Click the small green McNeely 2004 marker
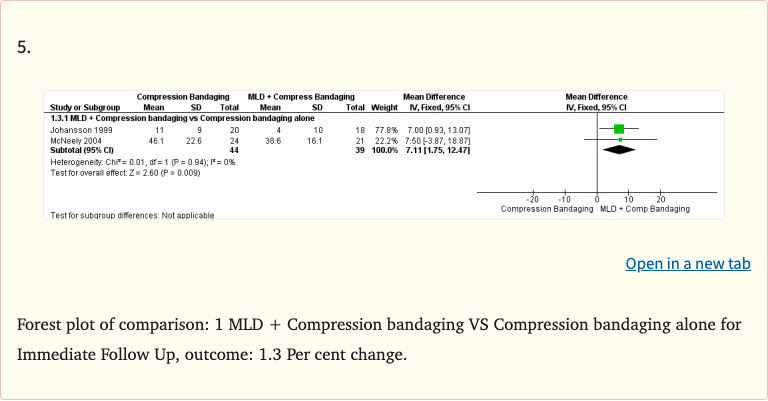The width and height of the screenshot is (768, 401). (x=620, y=139)
